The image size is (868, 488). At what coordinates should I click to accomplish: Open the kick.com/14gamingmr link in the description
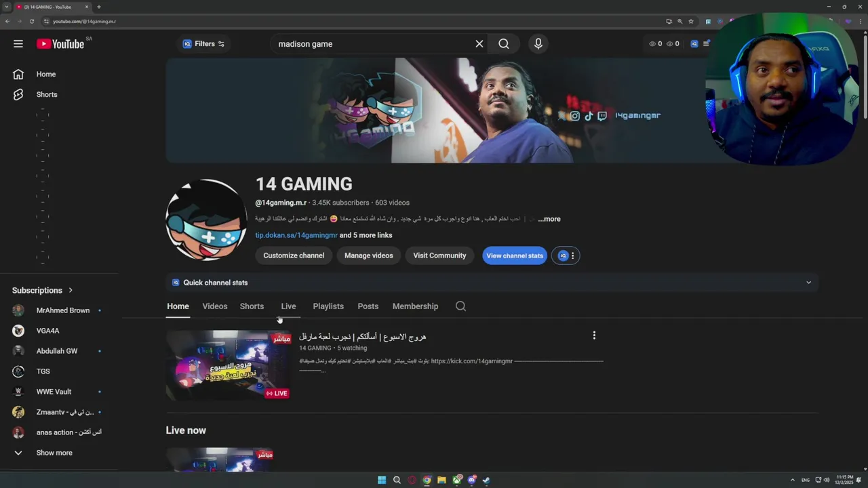click(x=471, y=361)
